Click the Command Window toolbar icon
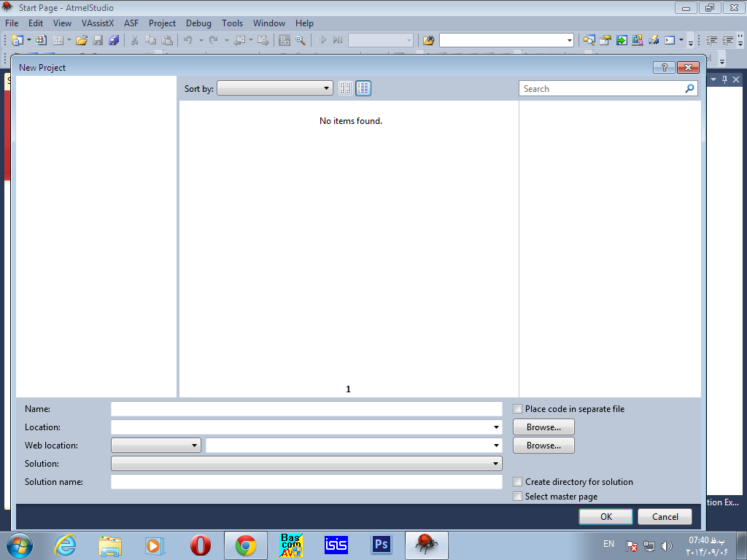 point(670,41)
